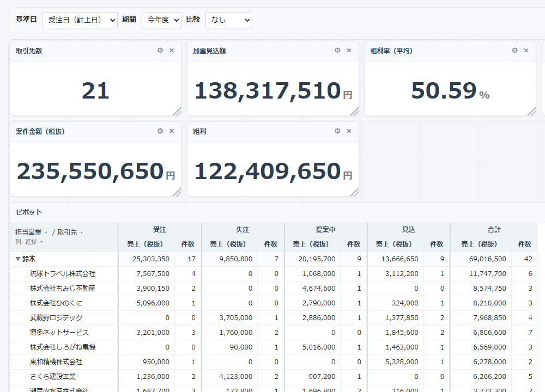Click the 鈴木 total 69,016,500 cell
This screenshot has height=392, width=545.
tap(481, 259)
